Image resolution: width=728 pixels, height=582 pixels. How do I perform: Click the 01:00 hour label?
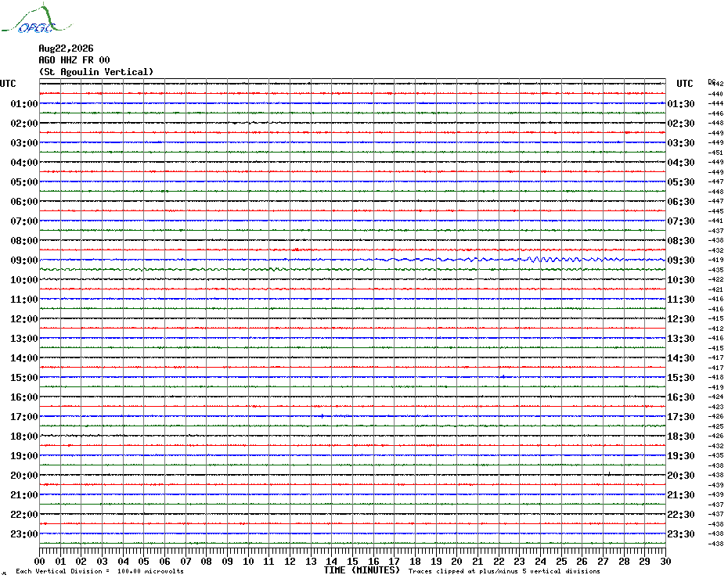coord(24,104)
